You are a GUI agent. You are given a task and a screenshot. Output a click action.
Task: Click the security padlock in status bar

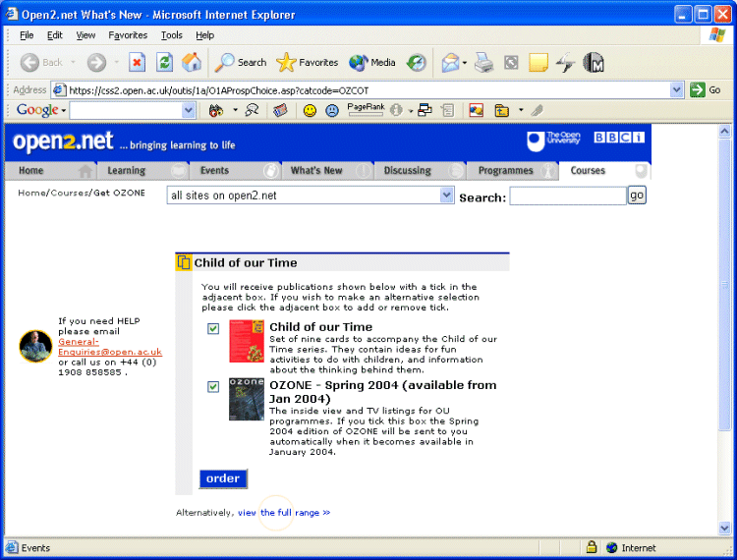(x=592, y=547)
